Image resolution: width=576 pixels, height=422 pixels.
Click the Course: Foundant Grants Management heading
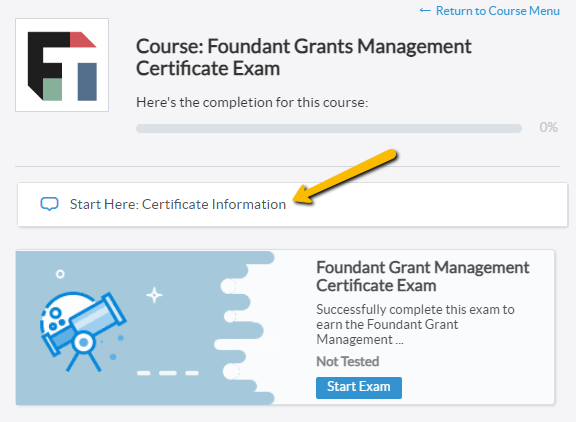303,57
